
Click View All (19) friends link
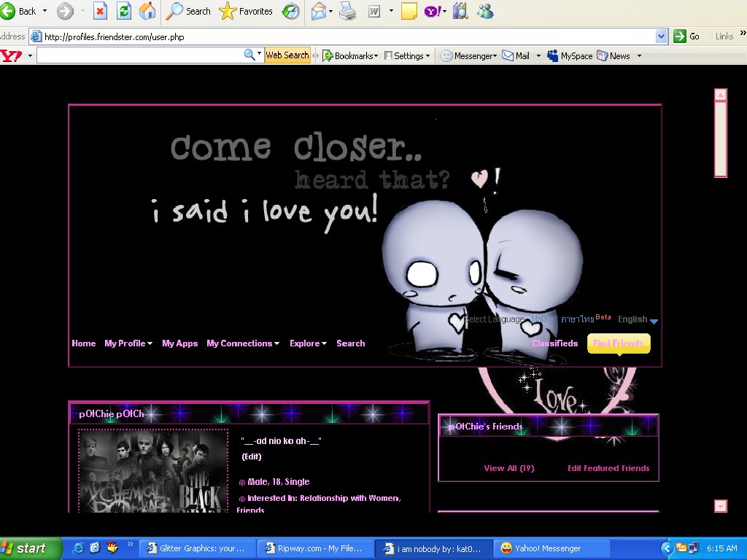tap(508, 468)
